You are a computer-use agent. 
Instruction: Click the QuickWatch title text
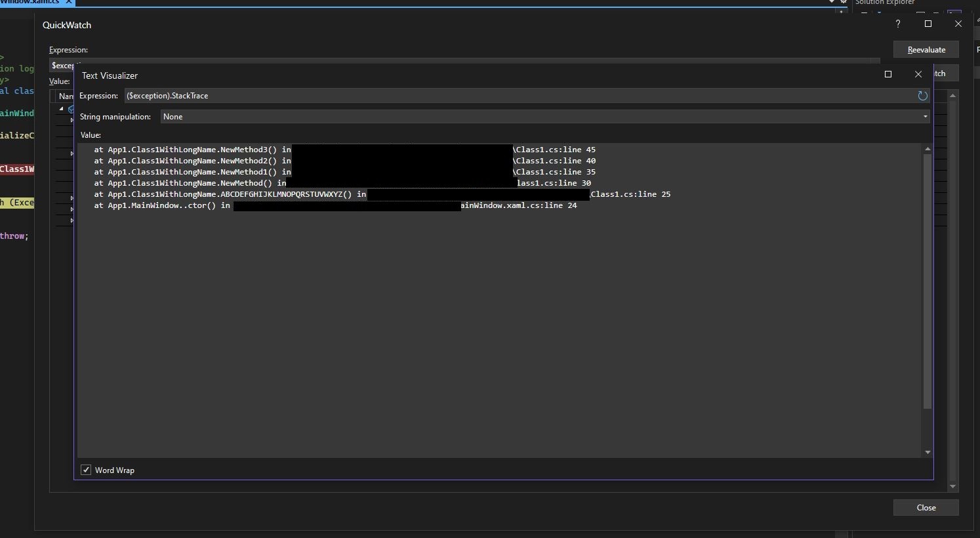67,25
